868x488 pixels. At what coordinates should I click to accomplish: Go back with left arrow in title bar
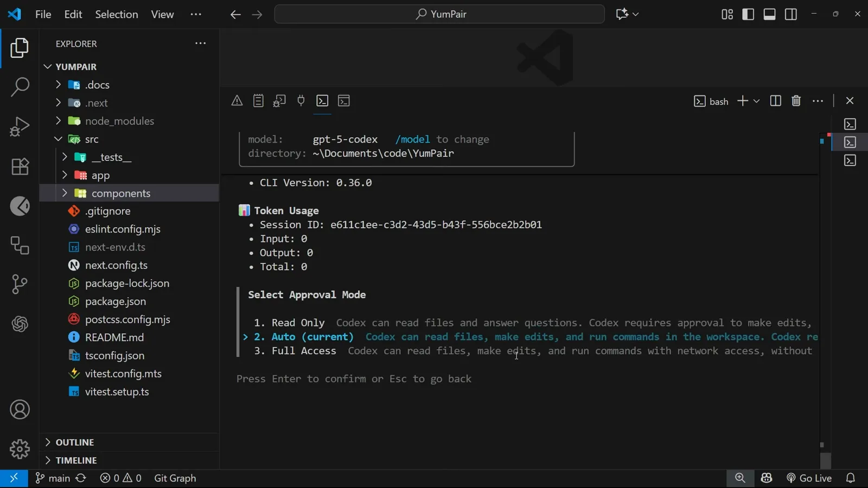point(235,15)
